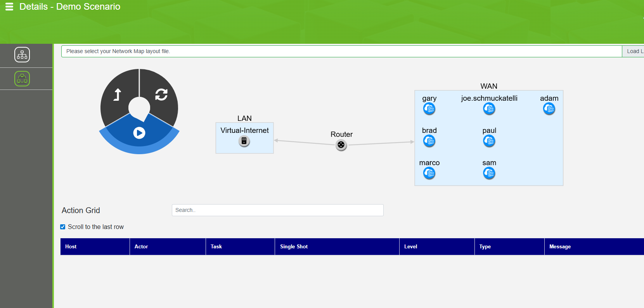Click the network map layout file field
The height and width of the screenshot is (308, 644).
(341, 51)
